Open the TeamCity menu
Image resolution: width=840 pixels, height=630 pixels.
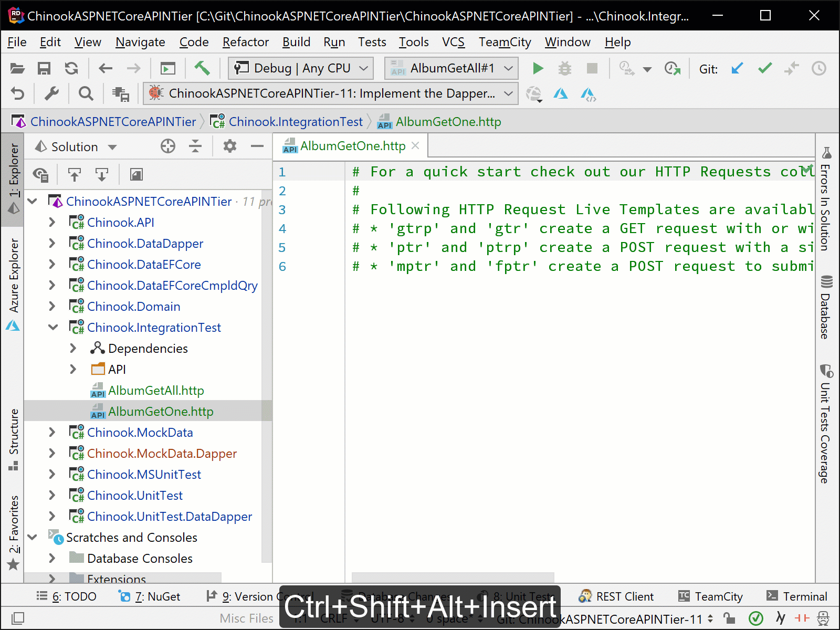504,42
